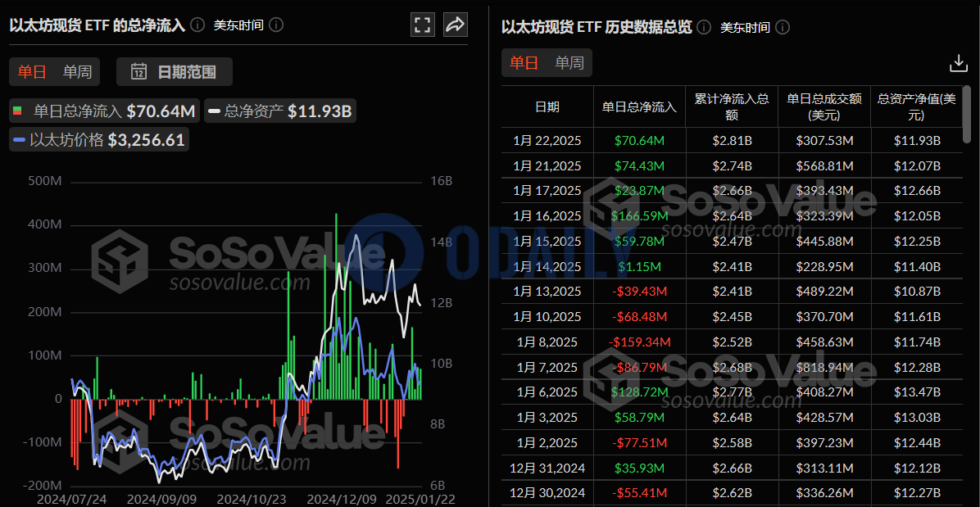The image size is (980, 507).
Task: Click the 日期 column header
Action: point(547,106)
